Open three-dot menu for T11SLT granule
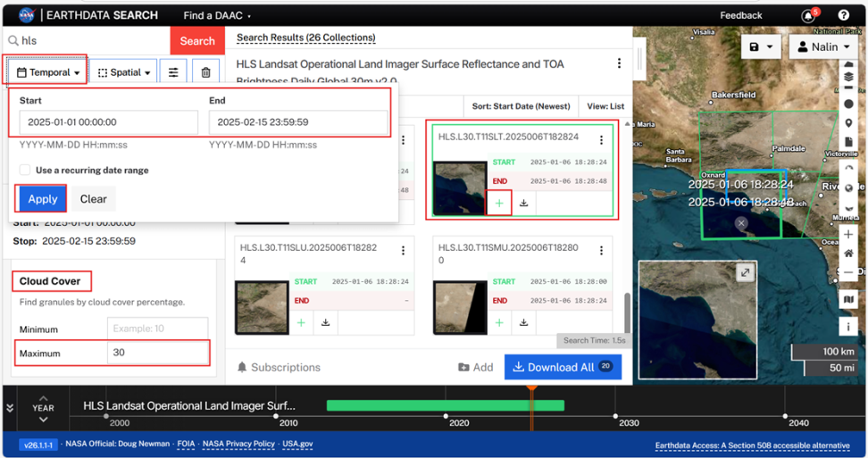868x458 pixels. tap(601, 140)
